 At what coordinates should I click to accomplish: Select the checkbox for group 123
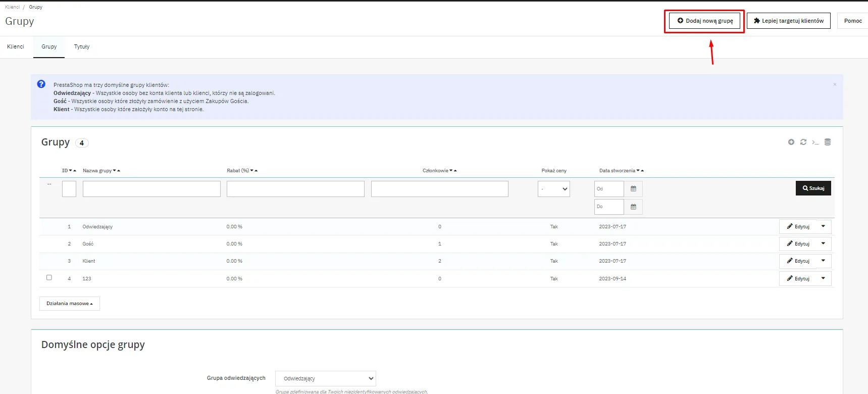click(x=49, y=277)
